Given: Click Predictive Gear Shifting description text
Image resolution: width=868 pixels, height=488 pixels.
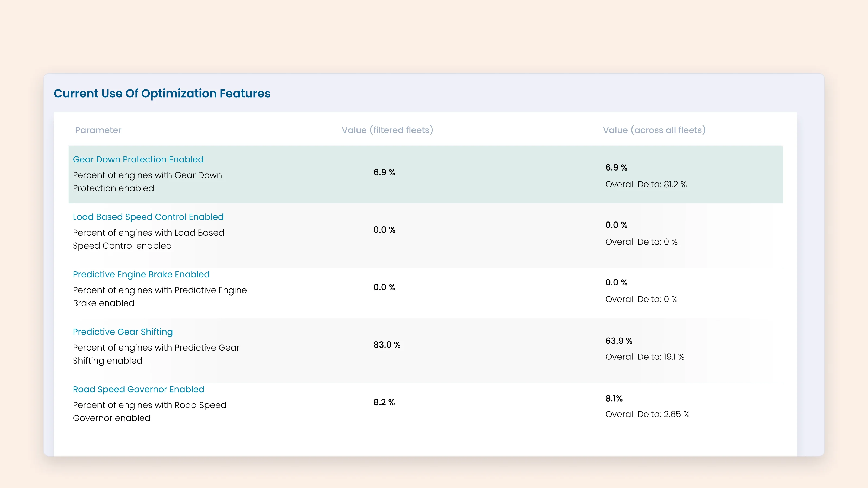Looking at the screenshot, I should pyautogui.click(x=156, y=354).
